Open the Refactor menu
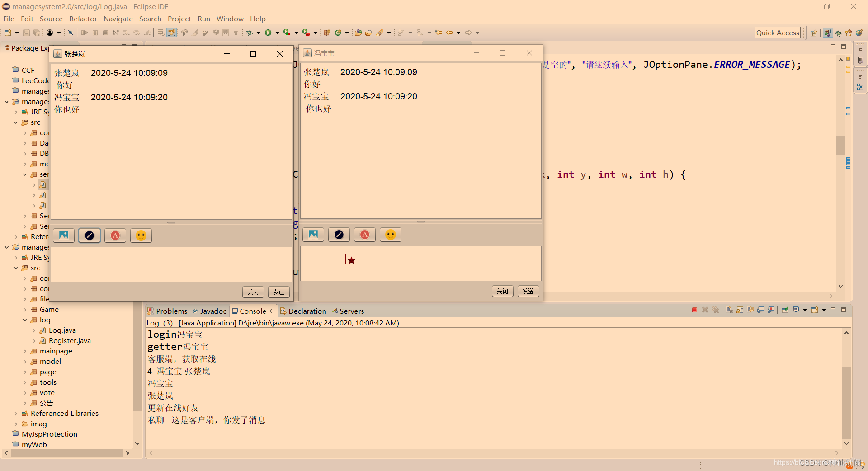 [x=83, y=19]
